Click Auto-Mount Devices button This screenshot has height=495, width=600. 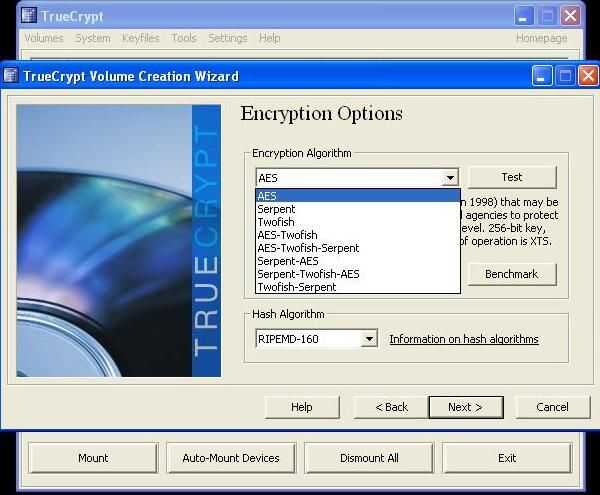click(x=231, y=458)
